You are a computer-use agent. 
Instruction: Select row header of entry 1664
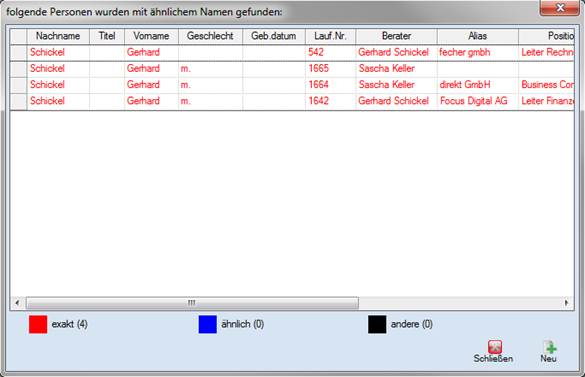19,85
